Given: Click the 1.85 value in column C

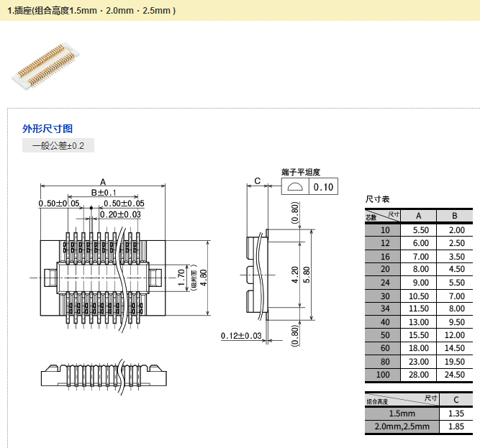Looking at the screenshot, I should point(456,427).
